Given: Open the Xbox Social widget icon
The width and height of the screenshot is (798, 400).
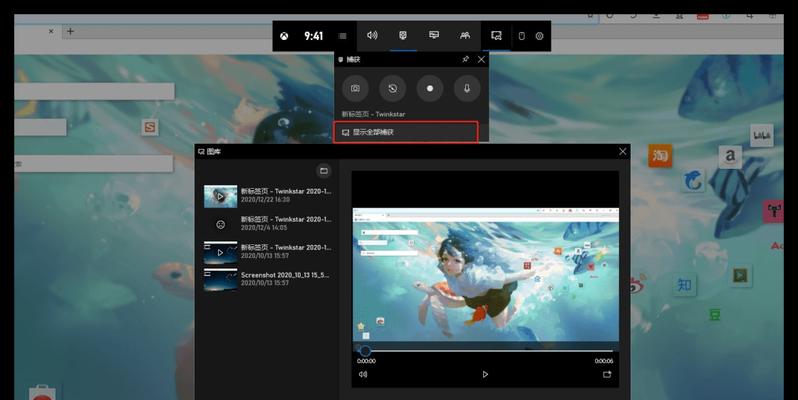Looking at the screenshot, I should pos(465,35).
